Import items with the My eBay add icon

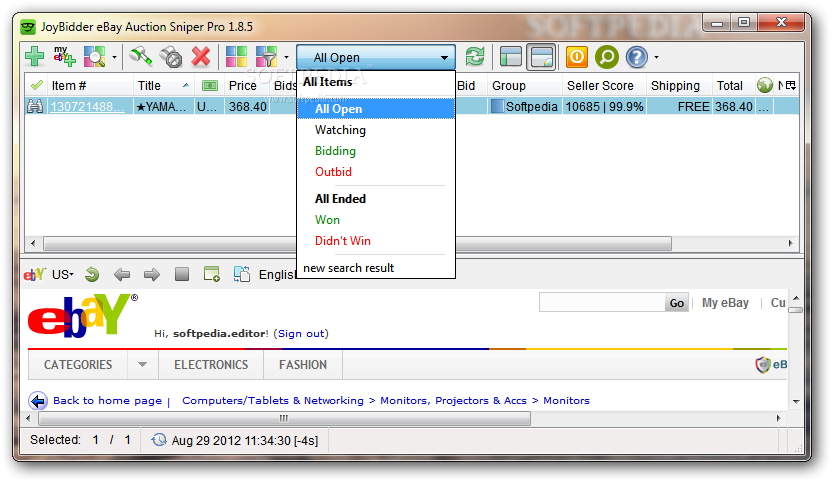pyautogui.click(x=64, y=56)
